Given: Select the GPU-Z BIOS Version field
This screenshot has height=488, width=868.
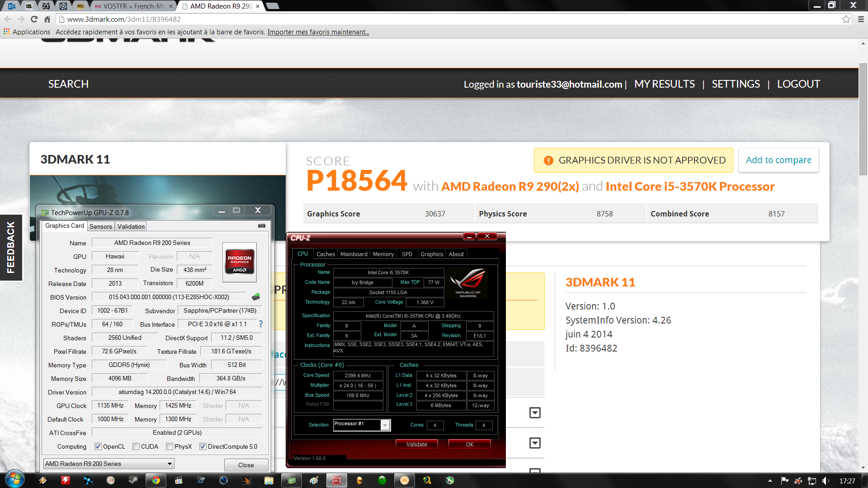Looking at the screenshot, I should coord(169,297).
